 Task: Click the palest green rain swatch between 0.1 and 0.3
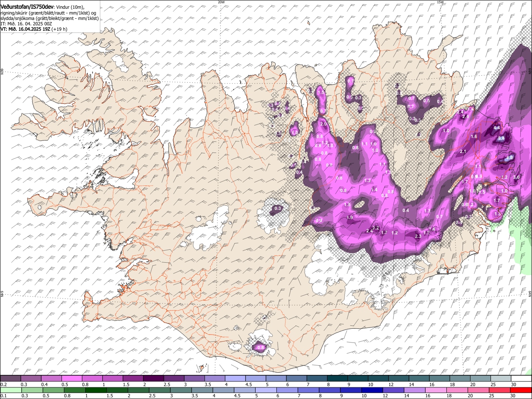tap(11, 390)
